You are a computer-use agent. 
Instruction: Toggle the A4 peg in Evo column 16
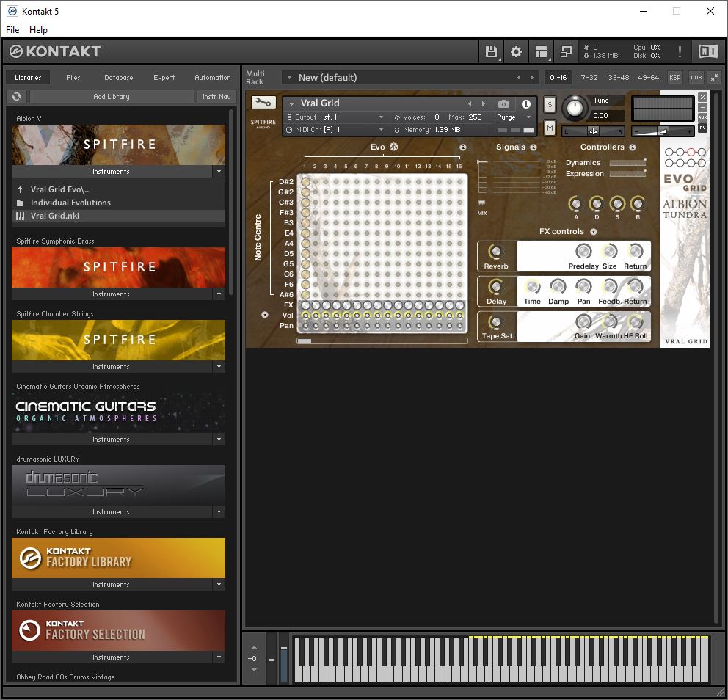(459, 243)
